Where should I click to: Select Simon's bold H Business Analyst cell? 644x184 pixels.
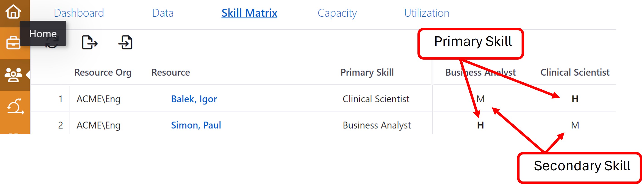[x=480, y=125]
